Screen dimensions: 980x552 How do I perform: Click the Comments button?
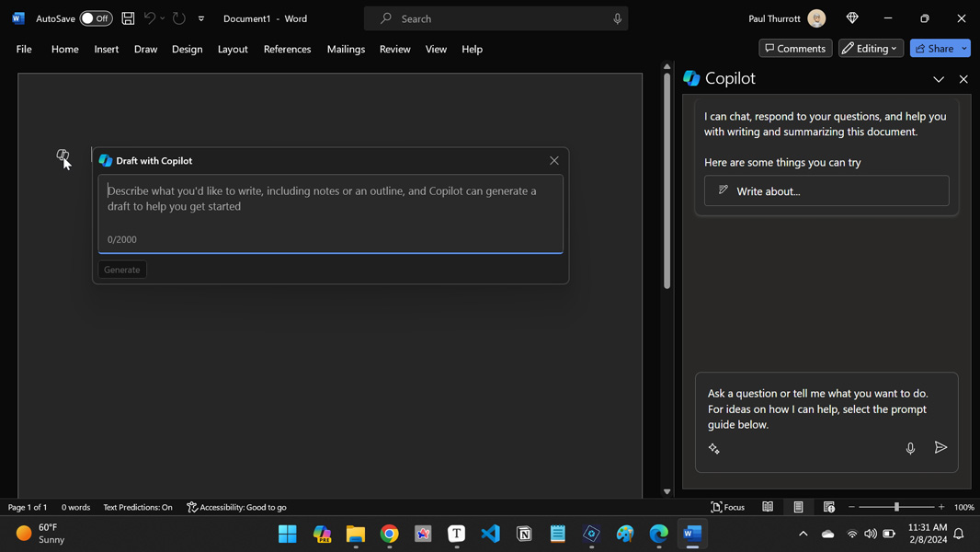(795, 48)
